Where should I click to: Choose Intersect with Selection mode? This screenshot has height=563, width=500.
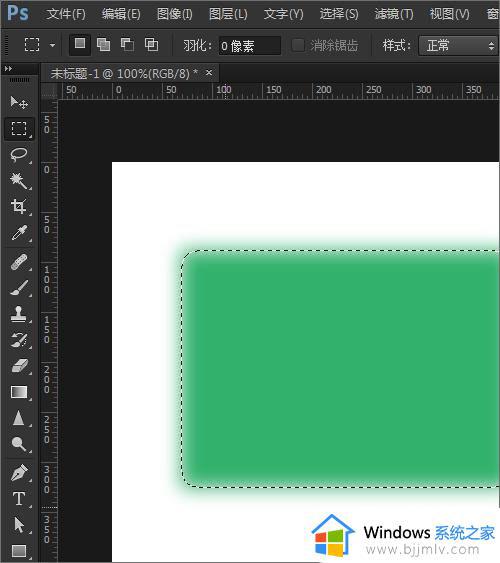click(x=151, y=45)
